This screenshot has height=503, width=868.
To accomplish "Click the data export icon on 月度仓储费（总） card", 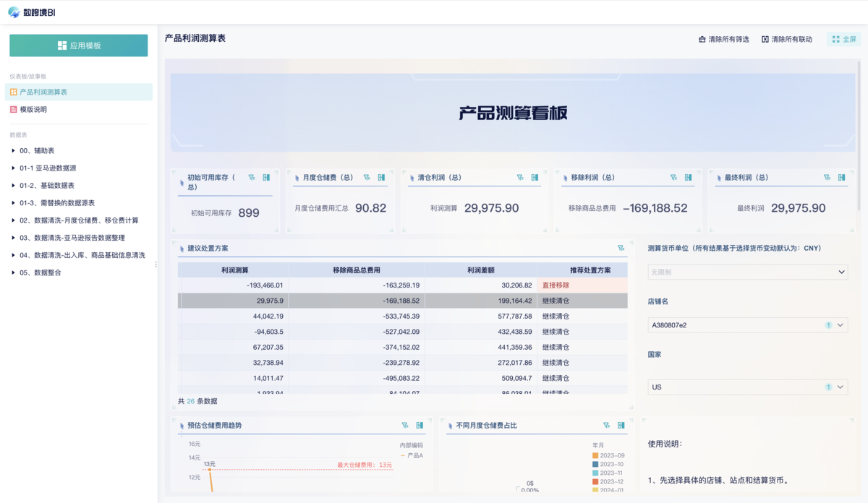I will point(381,176).
